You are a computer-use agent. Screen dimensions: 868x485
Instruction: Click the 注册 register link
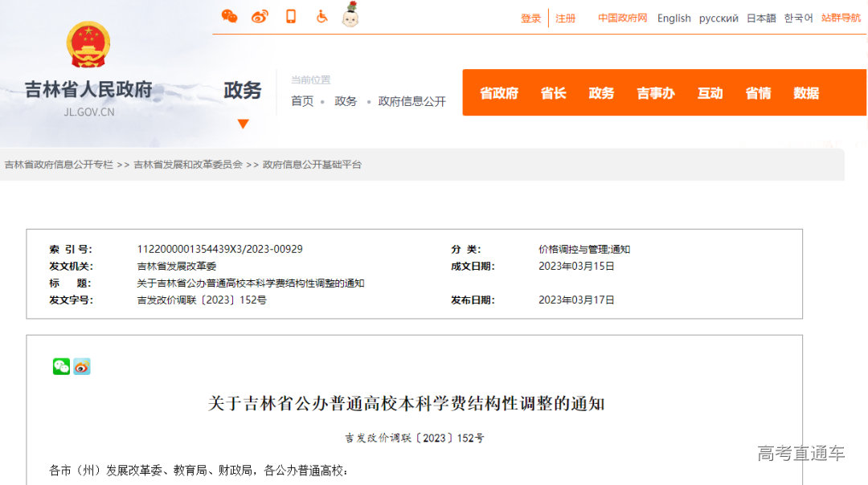click(565, 18)
